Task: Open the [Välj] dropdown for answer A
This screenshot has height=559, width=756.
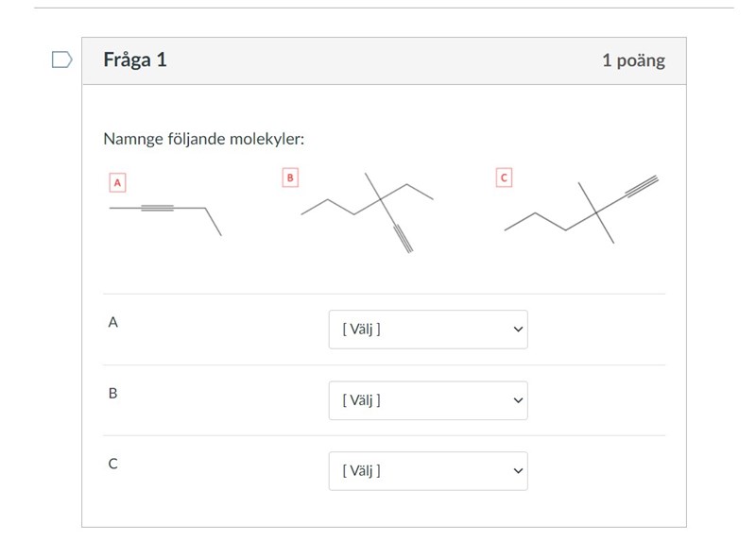Action: [428, 330]
